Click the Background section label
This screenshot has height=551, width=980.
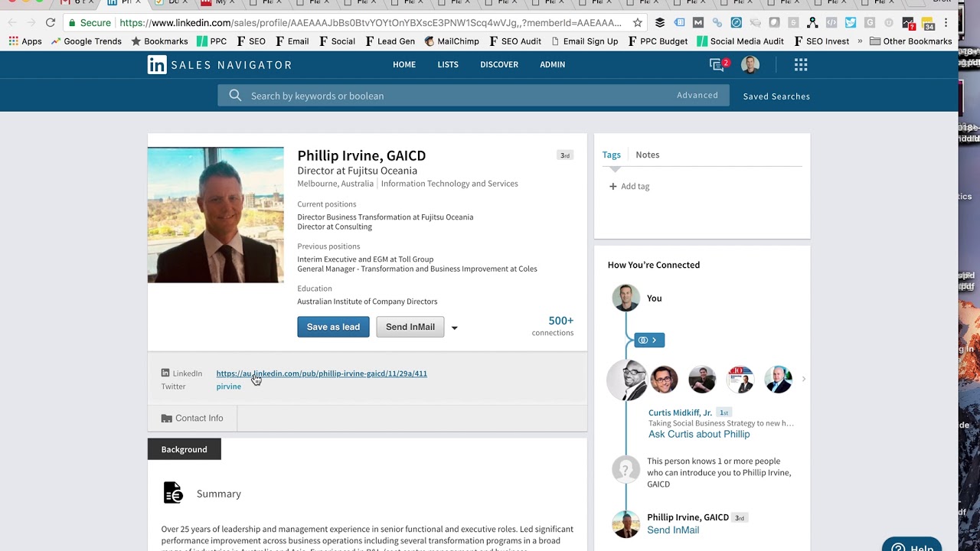click(x=184, y=449)
